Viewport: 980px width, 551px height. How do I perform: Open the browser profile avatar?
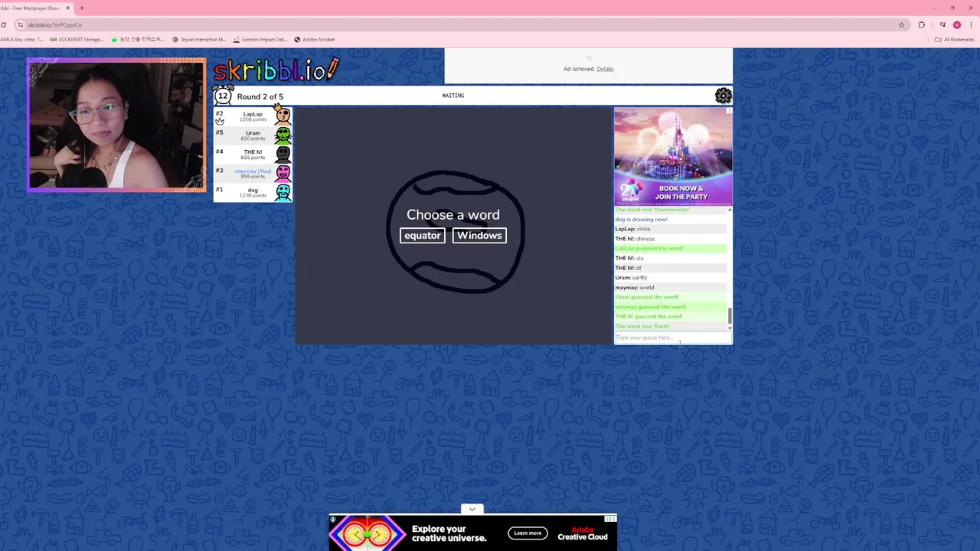tap(957, 25)
